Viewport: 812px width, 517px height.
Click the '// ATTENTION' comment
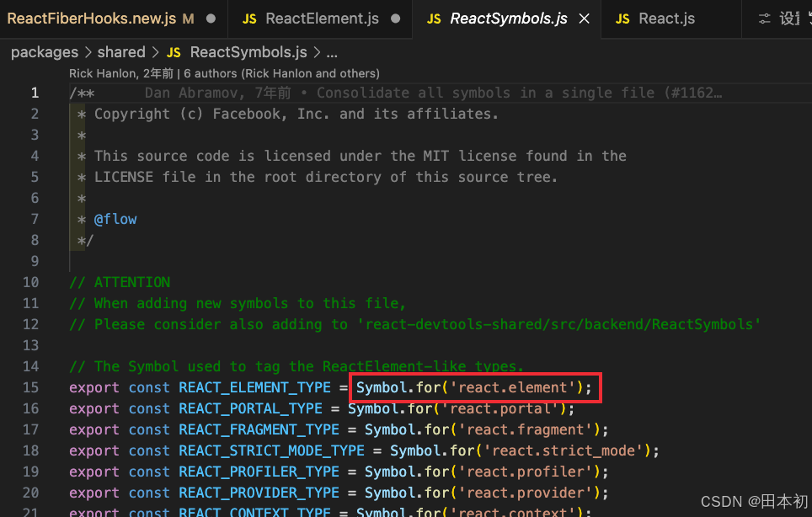(120, 282)
